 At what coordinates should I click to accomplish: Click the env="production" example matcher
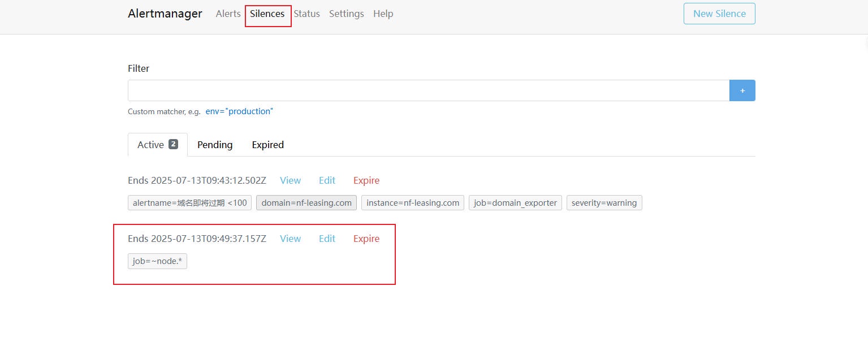(x=239, y=111)
